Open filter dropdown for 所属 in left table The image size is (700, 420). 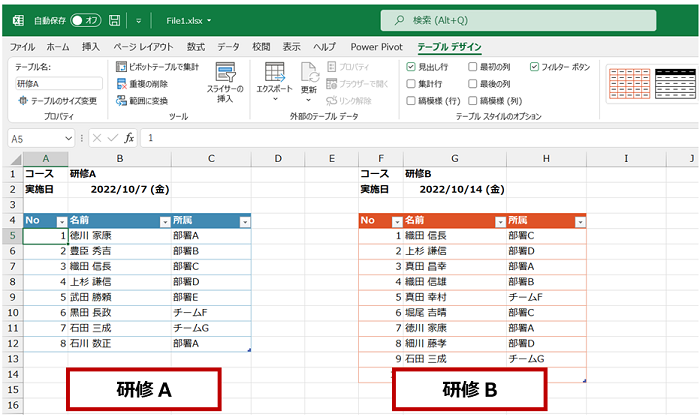[x=243, y=221]
